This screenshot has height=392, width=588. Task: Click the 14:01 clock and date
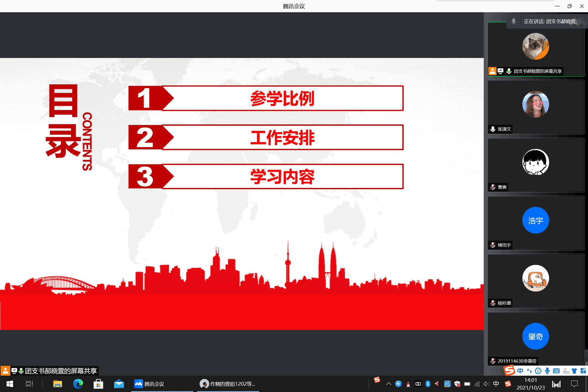coord(531,384)
